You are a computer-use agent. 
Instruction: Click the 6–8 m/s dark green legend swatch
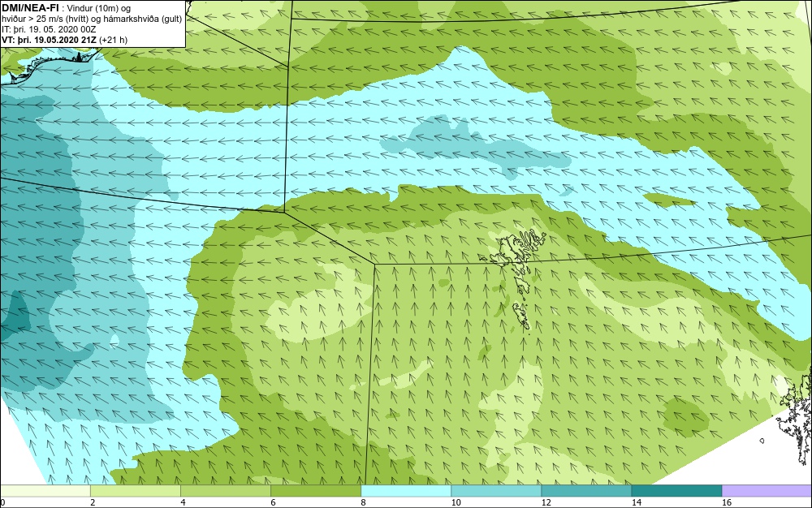click(316, 491)
